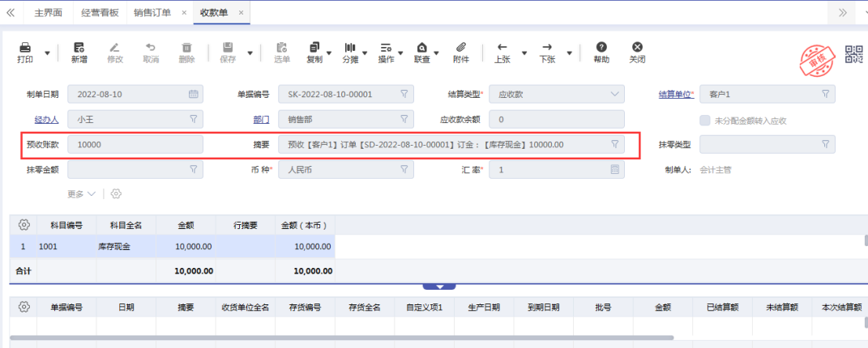Go to previous record with 上张

pos(502,48)
